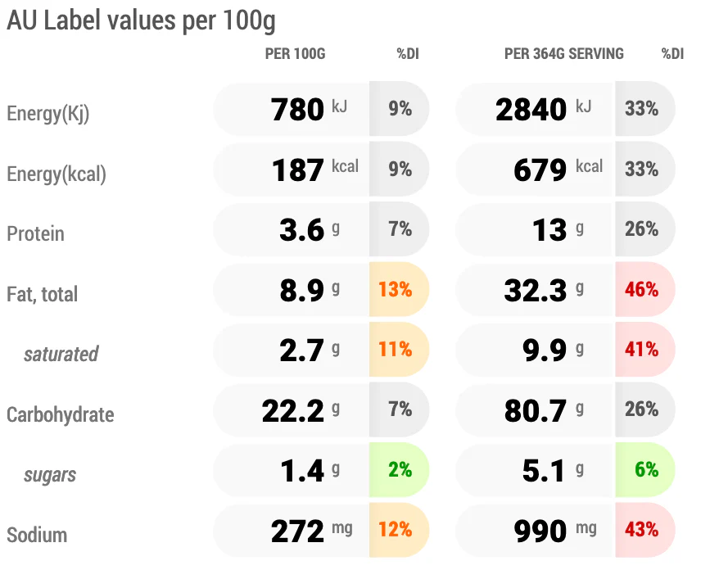Select the Carbohydrate row label
Viewport: 719px width, 588px height.
coord(60,414)
